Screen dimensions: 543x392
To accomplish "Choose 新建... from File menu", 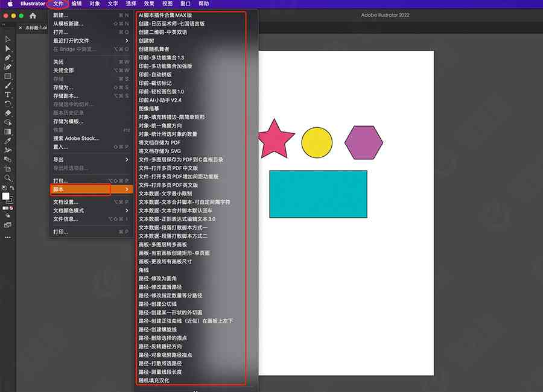I will pos(91,15).
